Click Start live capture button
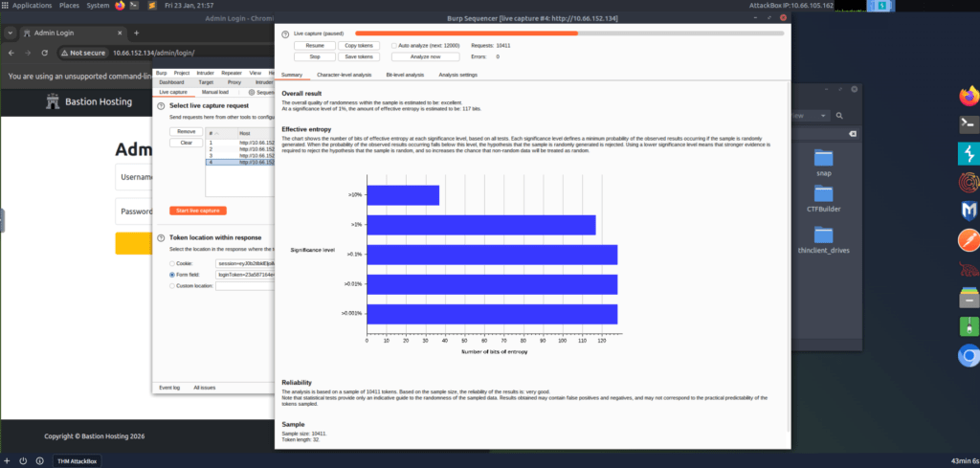The image size is (980, 468). (198, 211)
